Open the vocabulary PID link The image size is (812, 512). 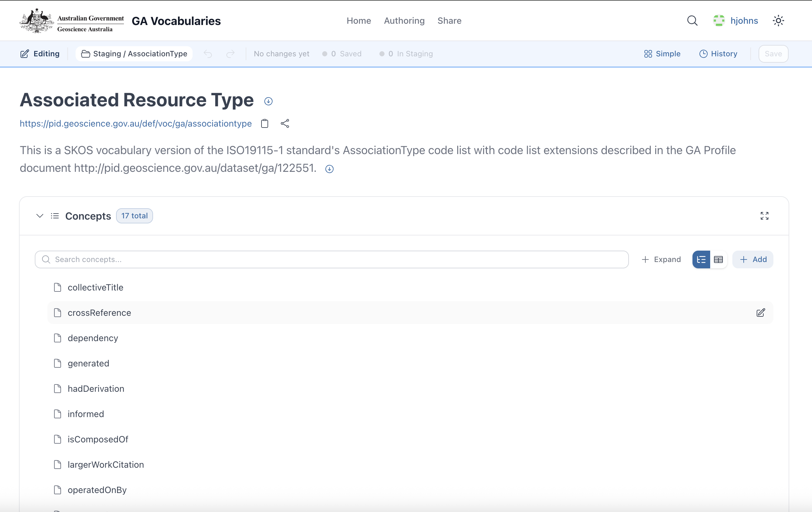click(x=135, y=123)
